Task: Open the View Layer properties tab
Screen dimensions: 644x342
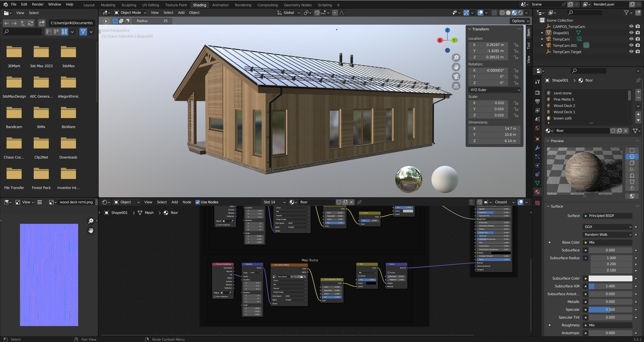Action: (537, 110)
